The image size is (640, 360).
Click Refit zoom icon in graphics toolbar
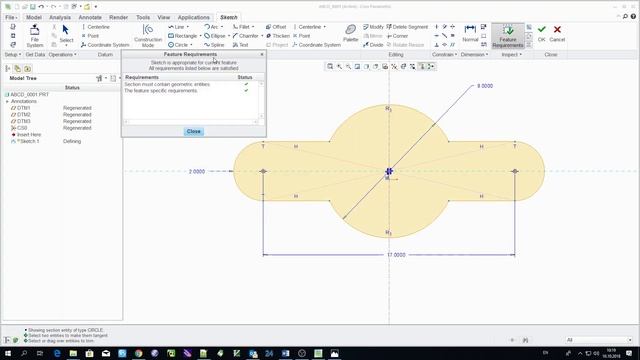pos(330,67)
